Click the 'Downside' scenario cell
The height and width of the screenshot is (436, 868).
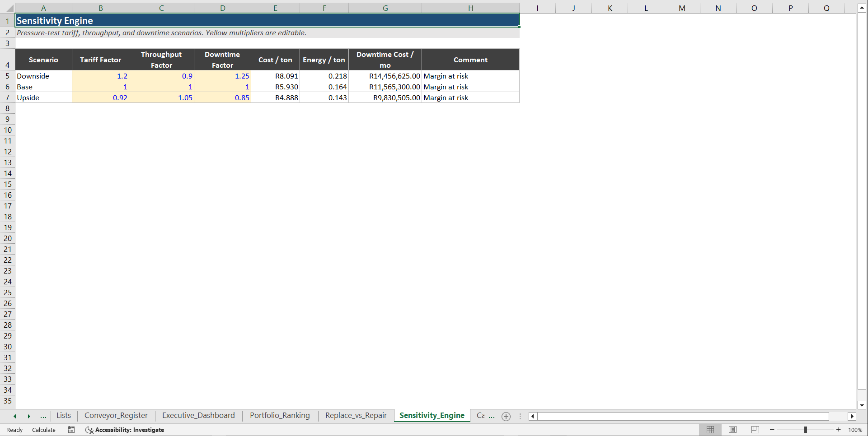tap(43, 76)
